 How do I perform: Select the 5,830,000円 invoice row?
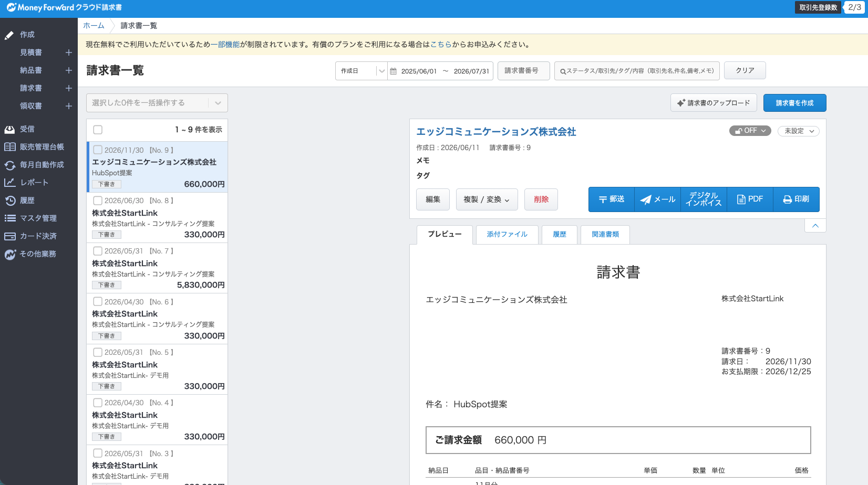[157, 268]
